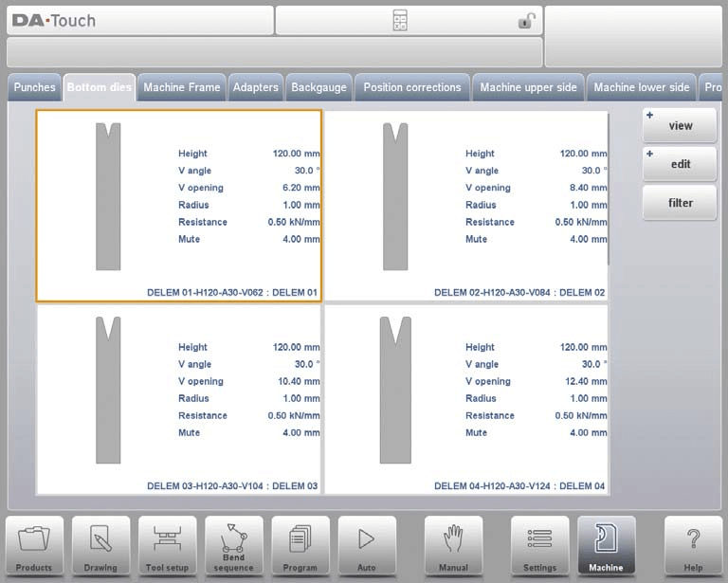728x583 pixels.
Task: Click the die list vertical scrollbar
Action: coord(609,189)
